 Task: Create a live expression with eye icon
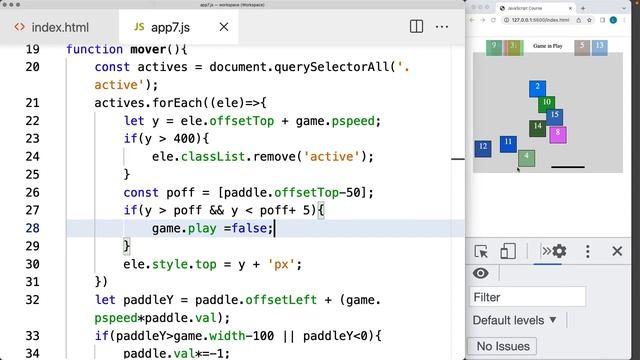(481, 273)
